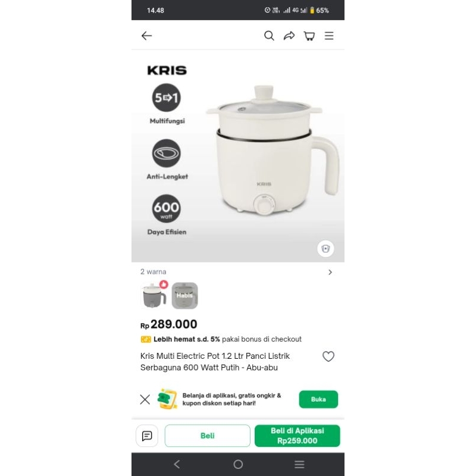
Task: Tap the Beli button
Action: 207,436
